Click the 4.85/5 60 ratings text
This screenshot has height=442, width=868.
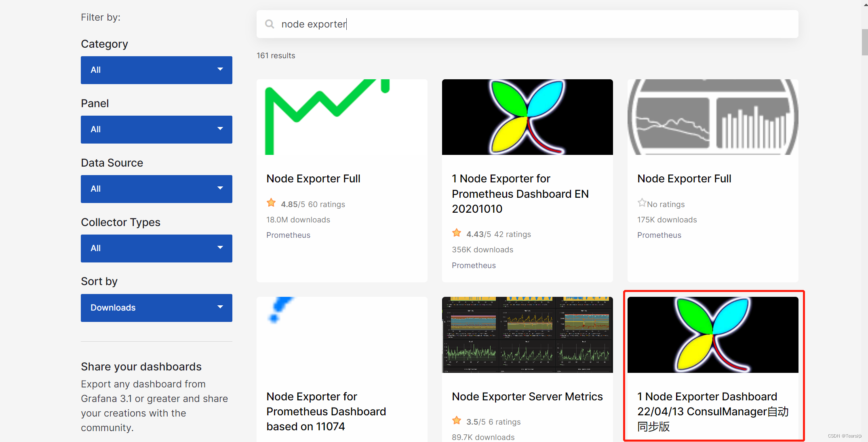pos(313,204)
